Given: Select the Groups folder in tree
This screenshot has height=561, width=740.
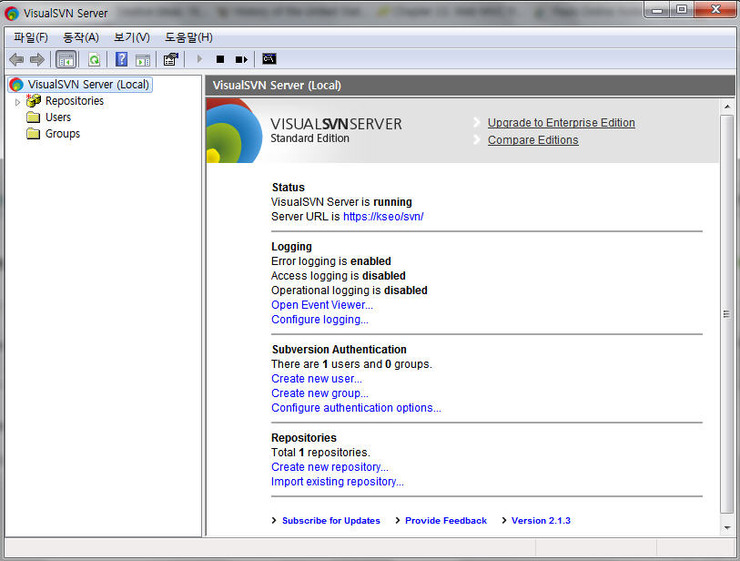Looking at the screenshot, I should pyautogui.click(x=62, y=134).
